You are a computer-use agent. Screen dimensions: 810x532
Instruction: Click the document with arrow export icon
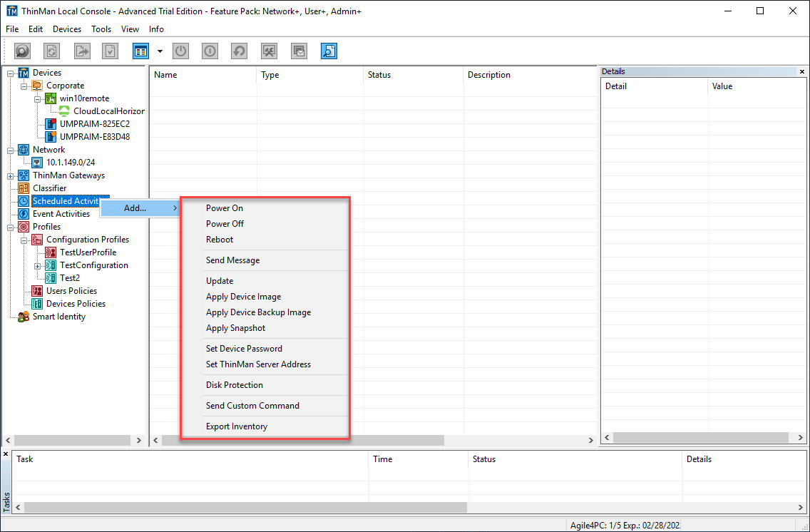(81, 51)
